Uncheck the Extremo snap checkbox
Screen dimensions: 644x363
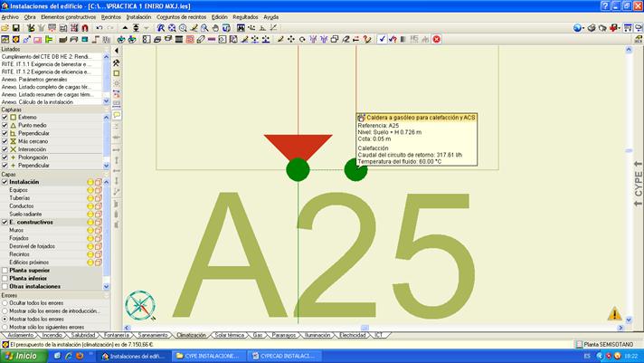pos(5,118)
